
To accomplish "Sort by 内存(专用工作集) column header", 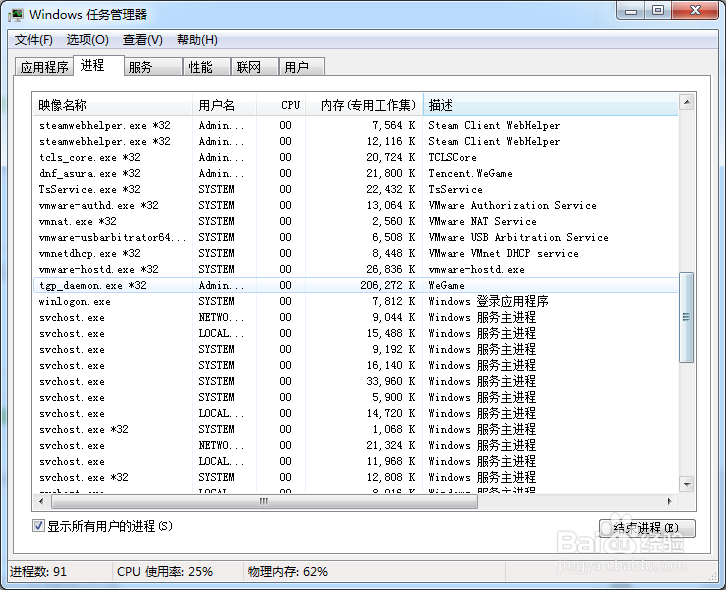I will coord(364,105).
